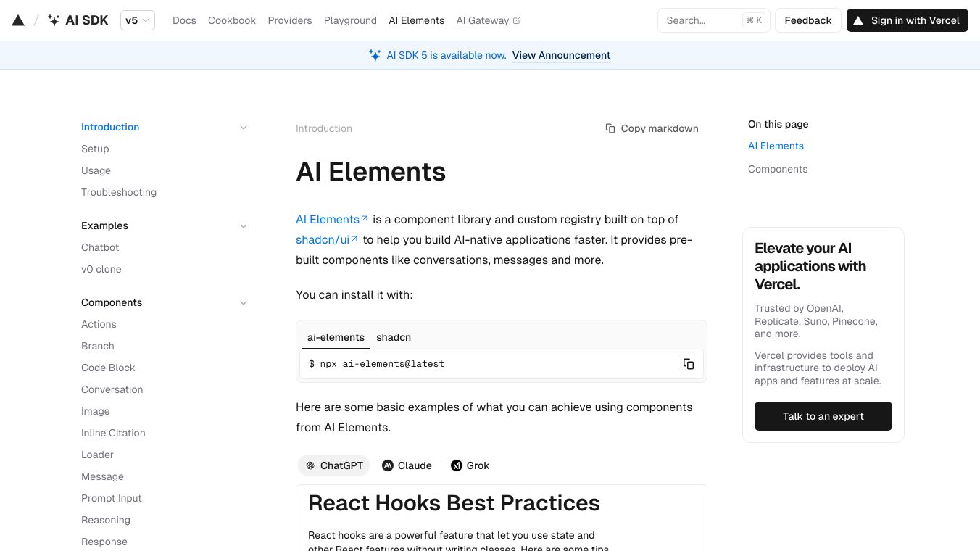Open AI Gateway external link
Viewport: 980px width, 551px height.
coord(488,20)
